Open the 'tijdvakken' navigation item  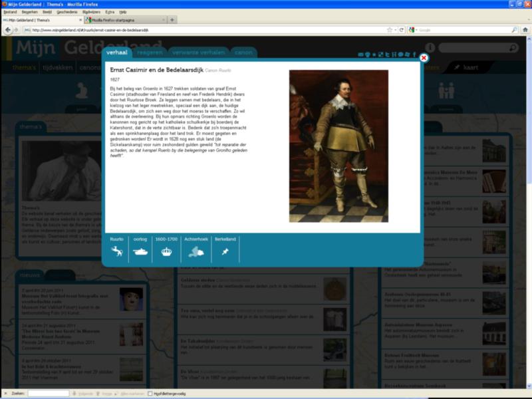58,67
